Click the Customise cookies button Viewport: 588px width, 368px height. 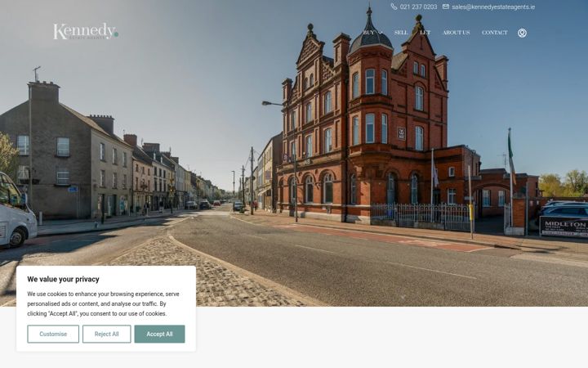coord(53,334)
